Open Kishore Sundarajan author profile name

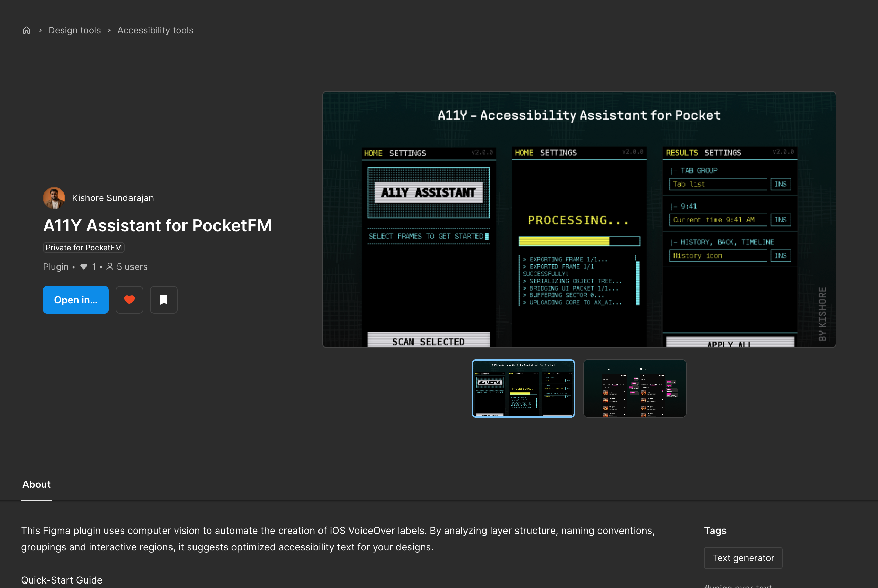pyautogui.click(x=113, y=198)
